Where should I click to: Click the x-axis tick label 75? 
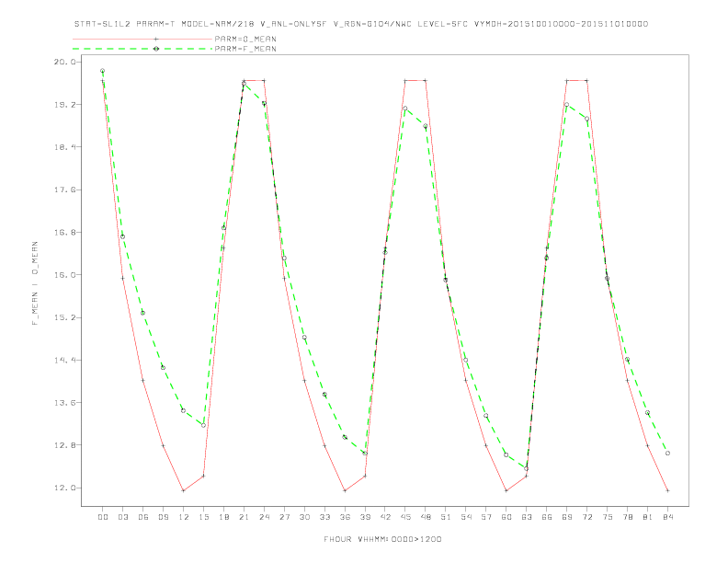point(608,517)
